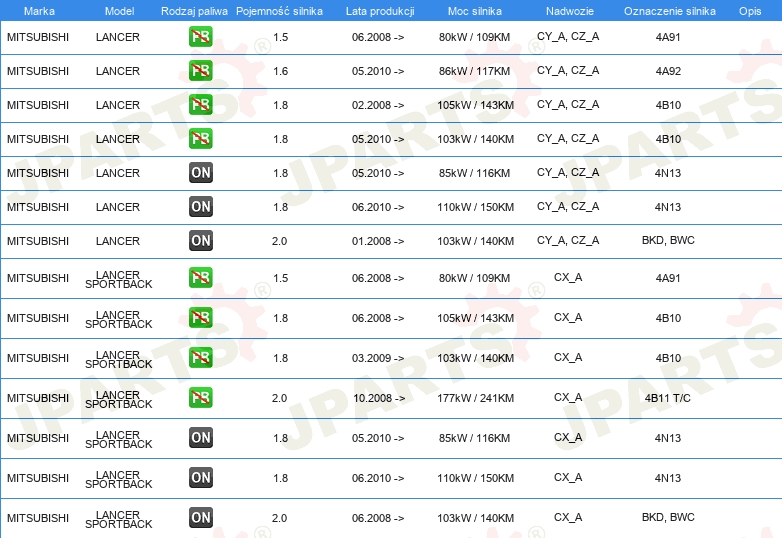Screen dimensions: 782x538
Task: Click the Rodzaj paliwa column header
Action: click(194, 11)
